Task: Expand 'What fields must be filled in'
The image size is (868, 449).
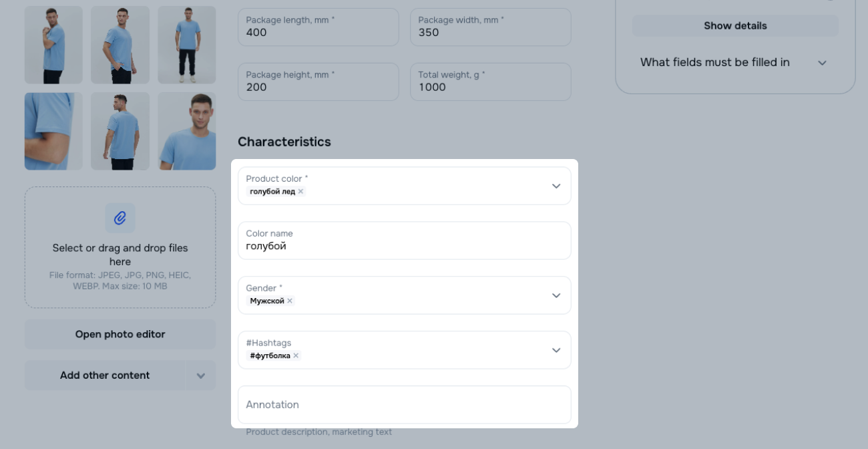Action: click(822, 63)
